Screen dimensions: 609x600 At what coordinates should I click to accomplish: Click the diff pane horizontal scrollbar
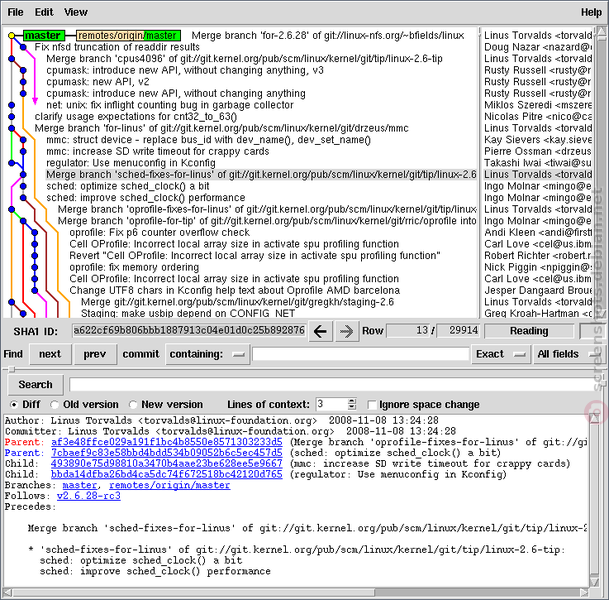[194, 593]
